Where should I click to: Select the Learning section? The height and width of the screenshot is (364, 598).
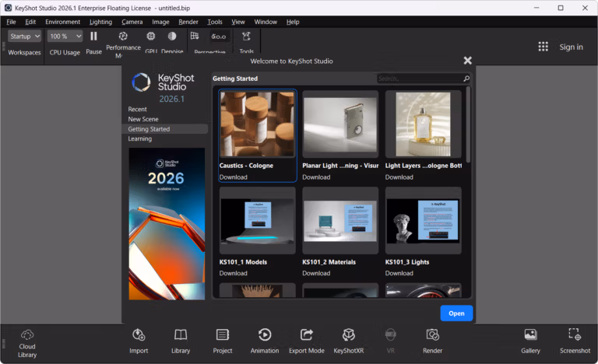165,138
